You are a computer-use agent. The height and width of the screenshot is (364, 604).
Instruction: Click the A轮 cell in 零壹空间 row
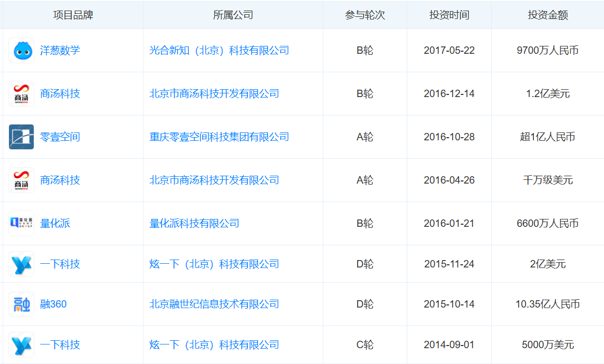pyautogui.click(x=365, y=137)
